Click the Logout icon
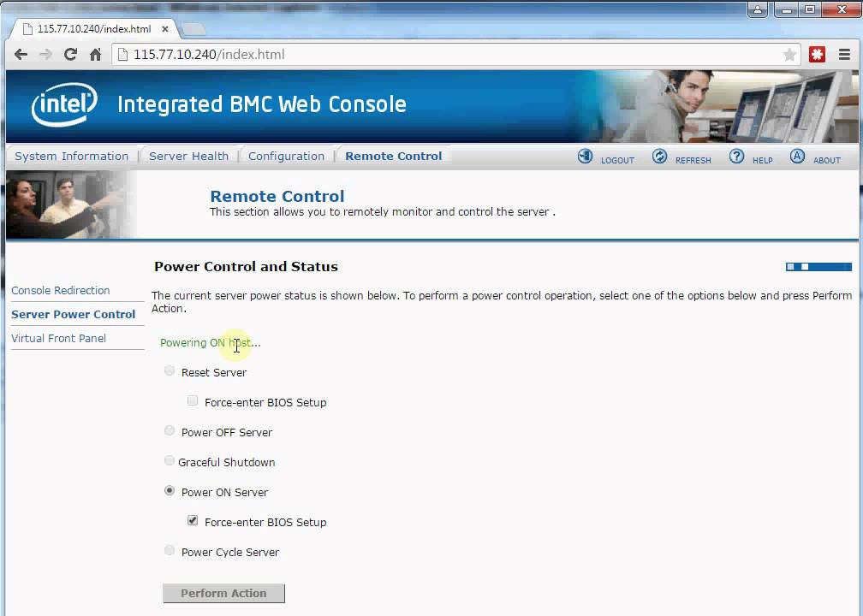 pos(585,157)
